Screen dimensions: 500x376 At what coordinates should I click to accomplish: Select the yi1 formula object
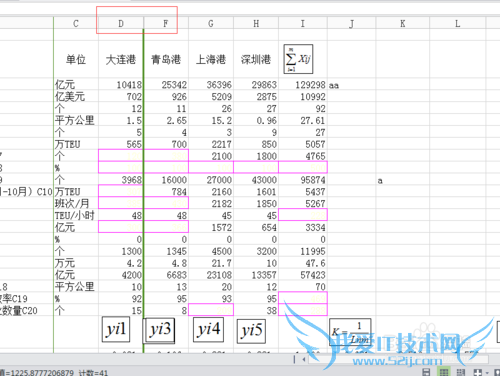[x=116, y=329]
